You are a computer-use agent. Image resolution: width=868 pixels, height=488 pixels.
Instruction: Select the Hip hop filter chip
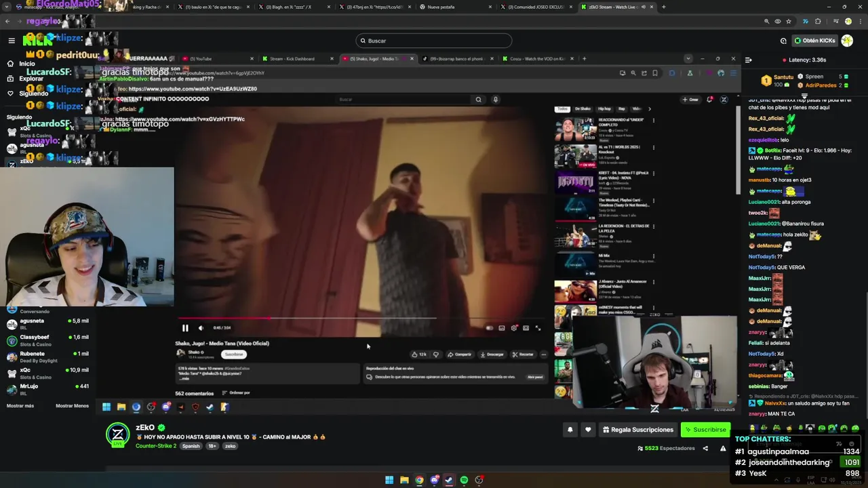pos(604,108)
